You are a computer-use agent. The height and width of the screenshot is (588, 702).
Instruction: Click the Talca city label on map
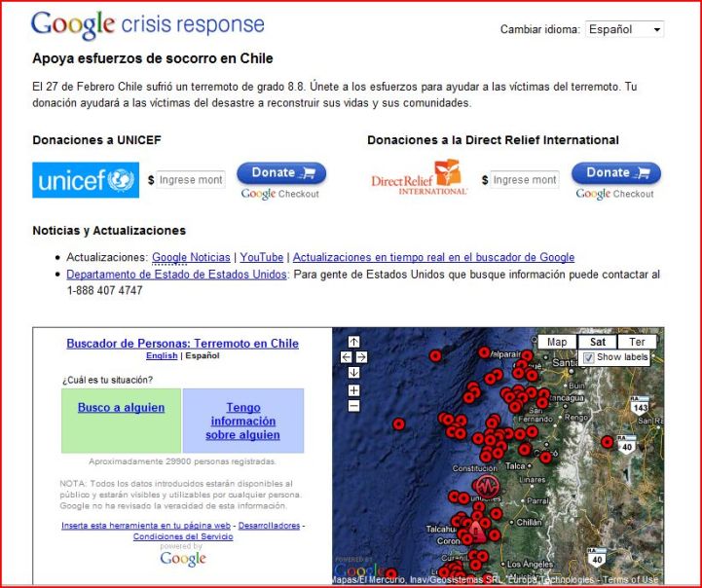click(515, 466)
